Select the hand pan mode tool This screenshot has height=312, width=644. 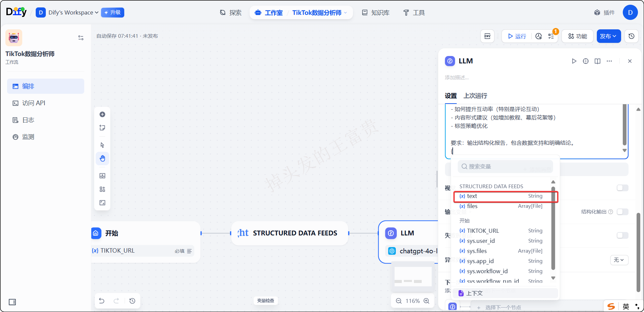point(102,159)
